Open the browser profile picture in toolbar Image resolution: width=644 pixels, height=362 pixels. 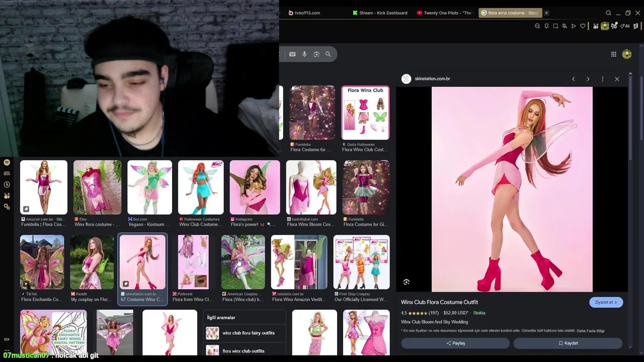click(x=605, y=26)
